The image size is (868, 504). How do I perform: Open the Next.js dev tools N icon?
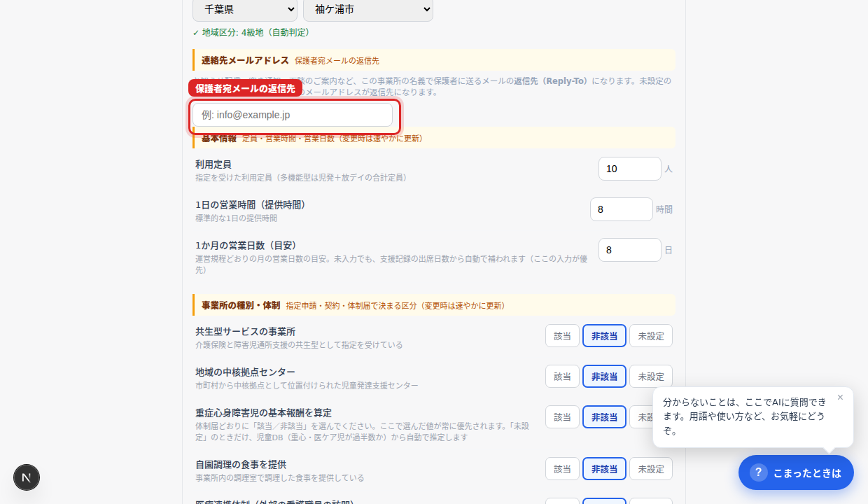(x=27, y=477)
